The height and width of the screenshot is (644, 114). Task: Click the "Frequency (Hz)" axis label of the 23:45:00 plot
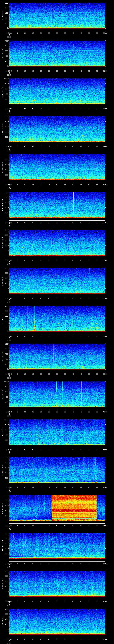(x=3, y=621)
